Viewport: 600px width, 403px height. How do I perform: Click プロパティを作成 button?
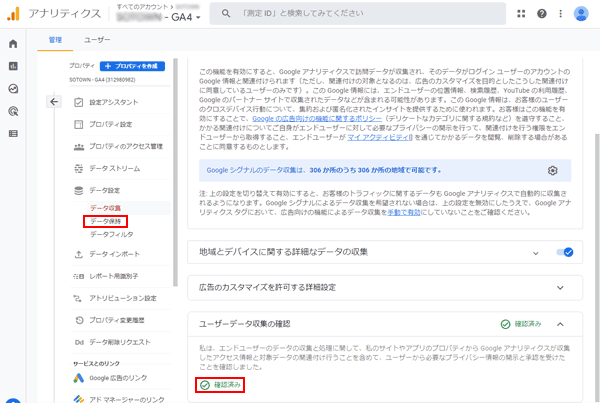pyautogui.click(x=132, y=66)
